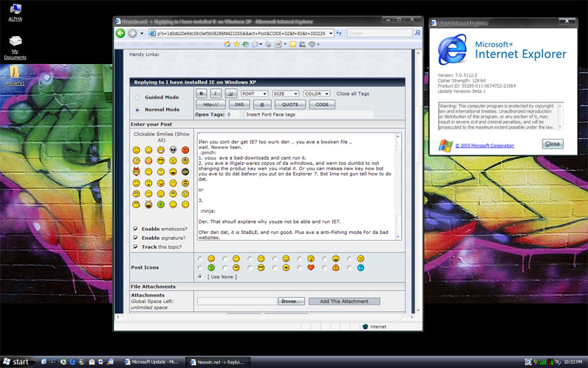Open the SIZE dropdown

[285, 94]
